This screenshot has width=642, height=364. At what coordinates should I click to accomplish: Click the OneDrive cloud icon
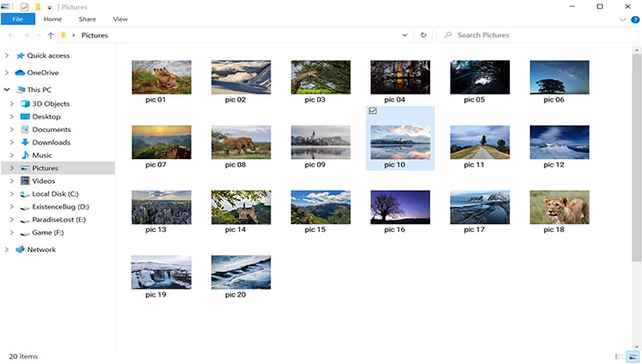19,73
